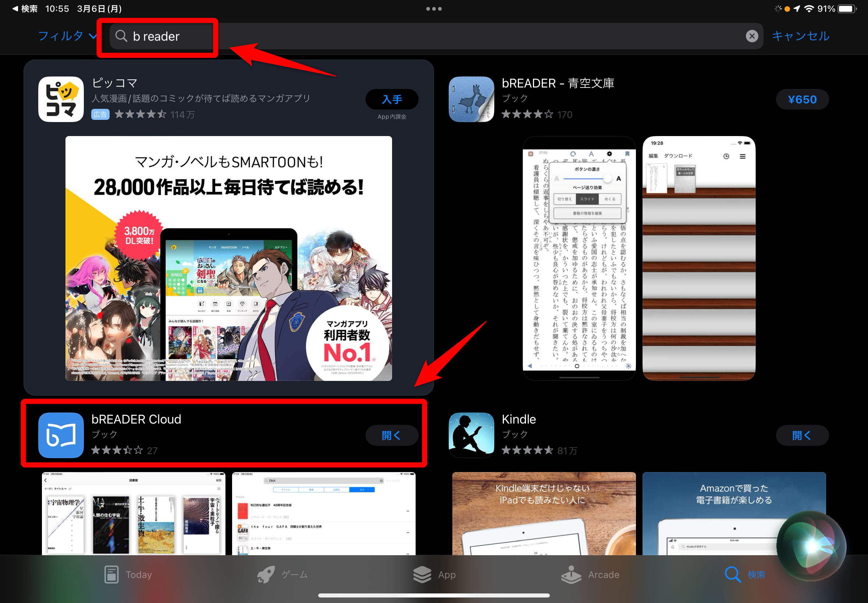The height and width of the screenshot is (603, 868).
Task: Clear the search text with the X button
Action: [x=752, y=36]
